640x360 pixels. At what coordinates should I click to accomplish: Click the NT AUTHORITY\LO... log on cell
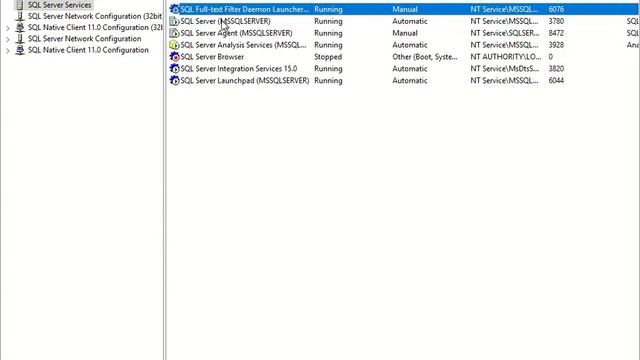tap(506, 57)
